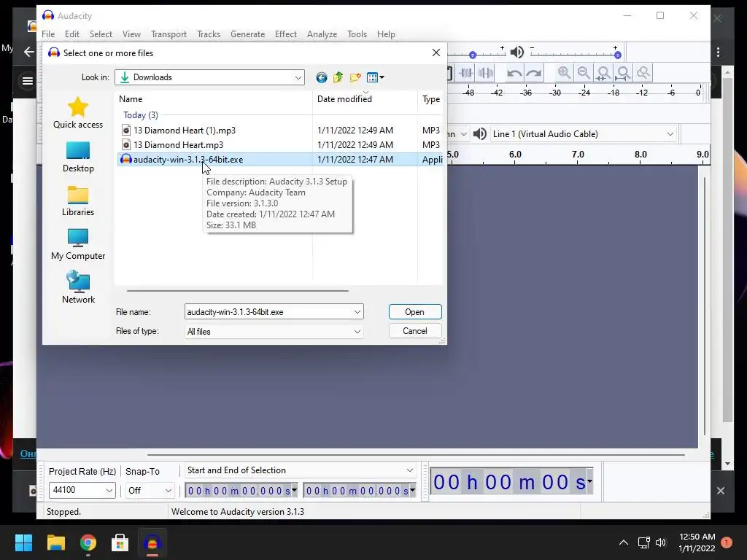Click the Open button in file dialog
Image resolution: width=747 pixels, height=560 pixels.
[x=415, y=312]
